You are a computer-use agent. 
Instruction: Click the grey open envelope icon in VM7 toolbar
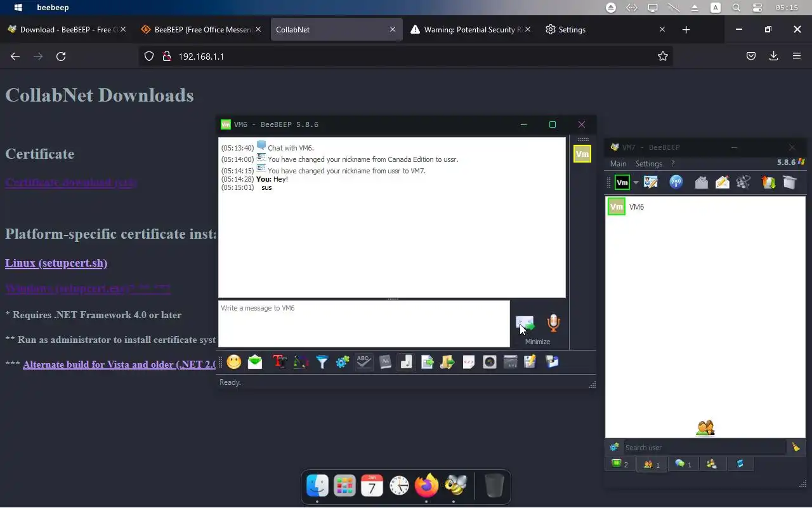(701, 183)
